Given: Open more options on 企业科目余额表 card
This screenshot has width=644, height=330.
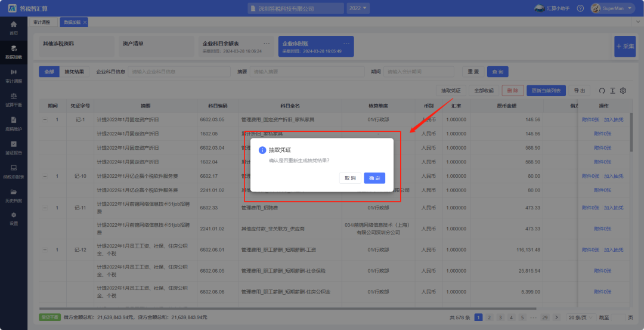Looking at the screenshot, I should (267, 44).
